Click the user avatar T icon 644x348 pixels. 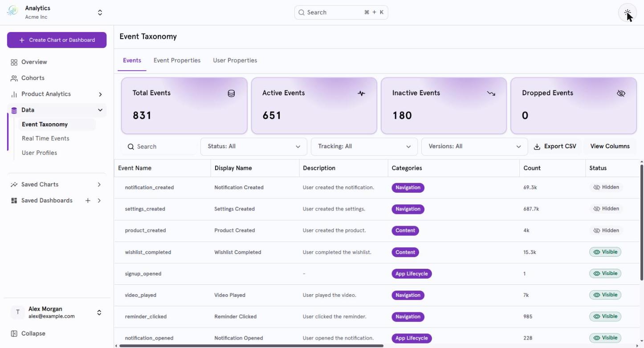(17, 312)
